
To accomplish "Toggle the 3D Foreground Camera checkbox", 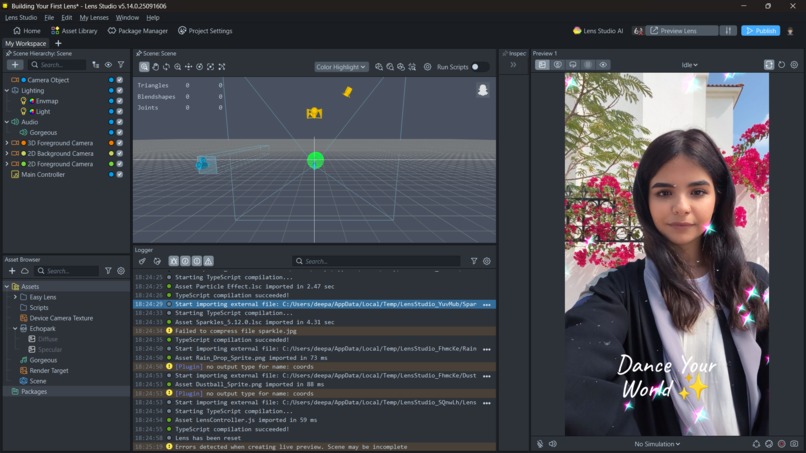I will coord(120,143).
